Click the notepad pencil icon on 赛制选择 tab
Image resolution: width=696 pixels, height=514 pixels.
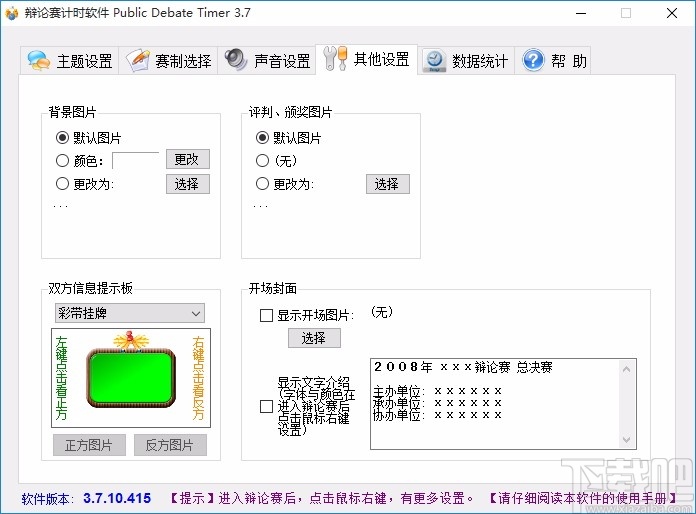tap(138, 60)
